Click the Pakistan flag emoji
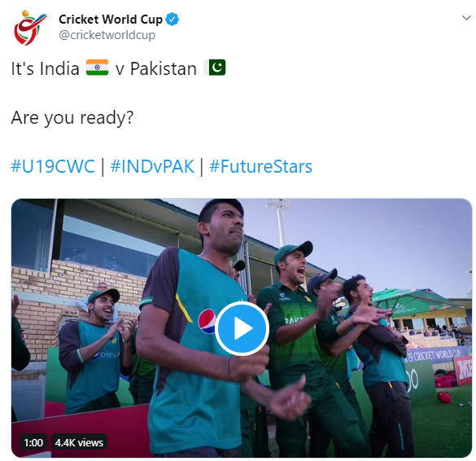The width and height of the screenshot is (476, 461). pos(215,68)
